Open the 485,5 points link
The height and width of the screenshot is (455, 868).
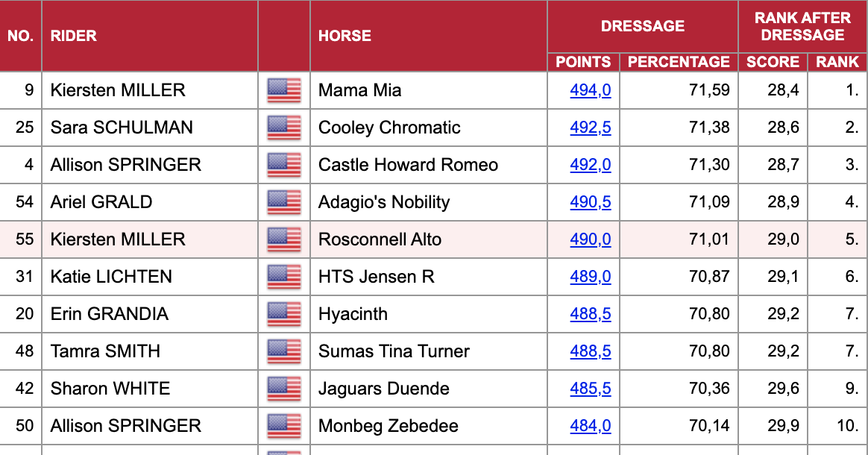click(x=591, y=389)
